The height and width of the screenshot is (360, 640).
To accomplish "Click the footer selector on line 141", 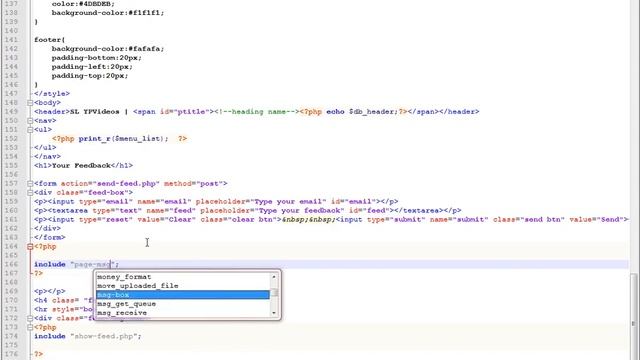I will pyautogui.click(x=49, y=40).
